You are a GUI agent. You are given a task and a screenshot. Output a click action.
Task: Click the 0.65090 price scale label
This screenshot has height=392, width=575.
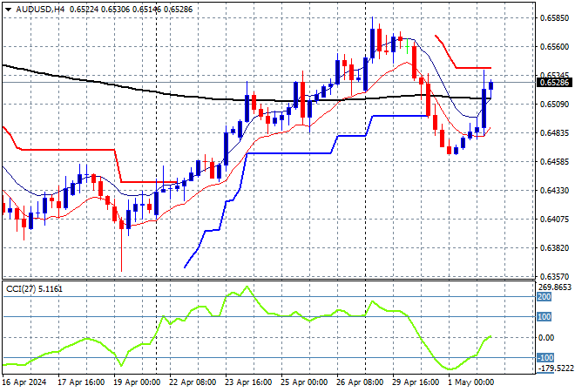click(554, 105)
